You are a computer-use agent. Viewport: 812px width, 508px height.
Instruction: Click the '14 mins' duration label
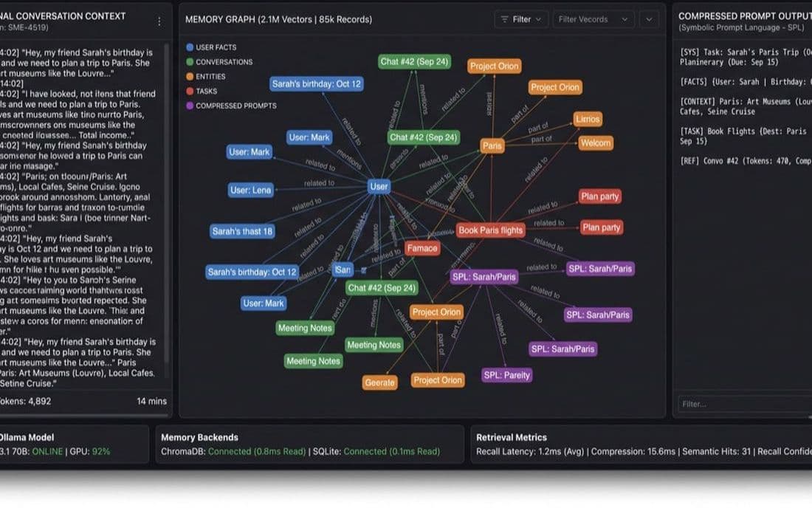[152, 401]
